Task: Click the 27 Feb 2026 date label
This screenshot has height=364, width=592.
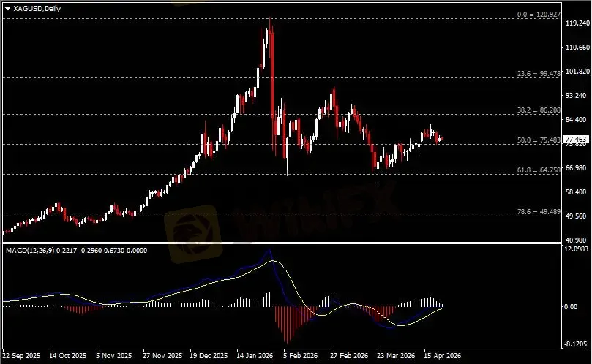Action: (x=349, y=356)
